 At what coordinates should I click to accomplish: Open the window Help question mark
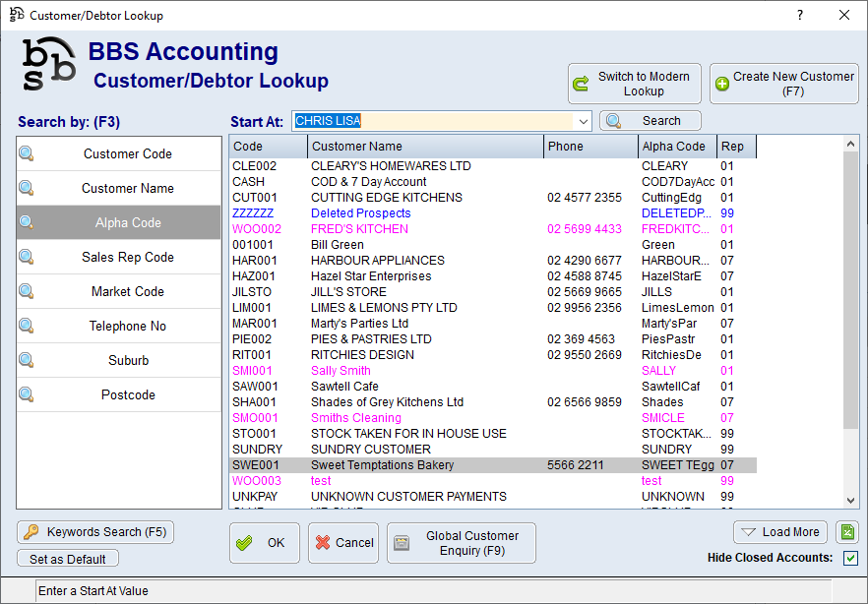click(799, 15)
